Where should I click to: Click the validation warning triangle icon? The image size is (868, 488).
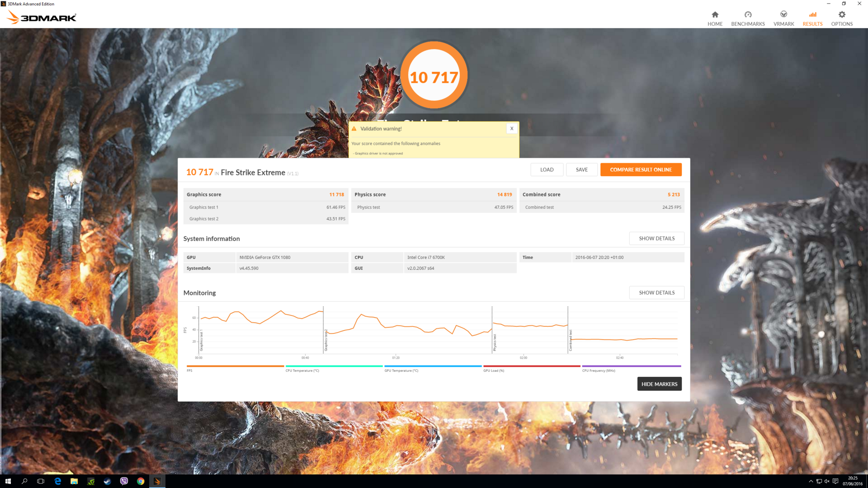(x=354, y=129)
